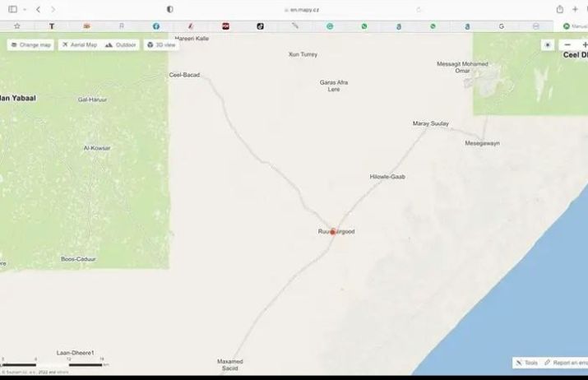
Task: Zoom in with the plus button
Action: click(x=584, y=45)
